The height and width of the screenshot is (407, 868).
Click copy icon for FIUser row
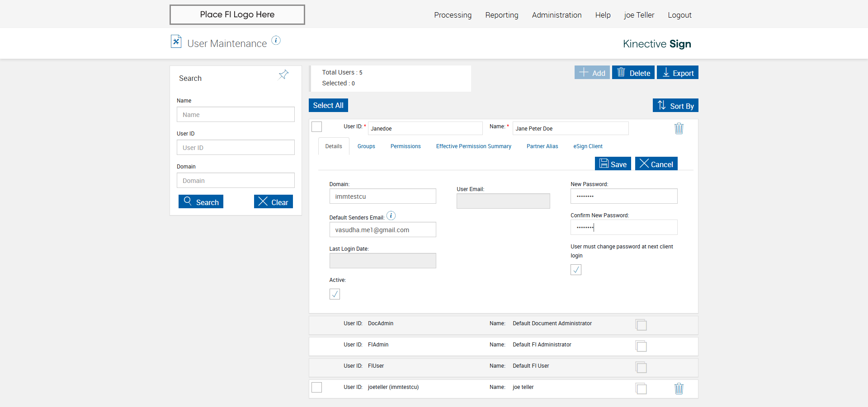coord(641,367)
